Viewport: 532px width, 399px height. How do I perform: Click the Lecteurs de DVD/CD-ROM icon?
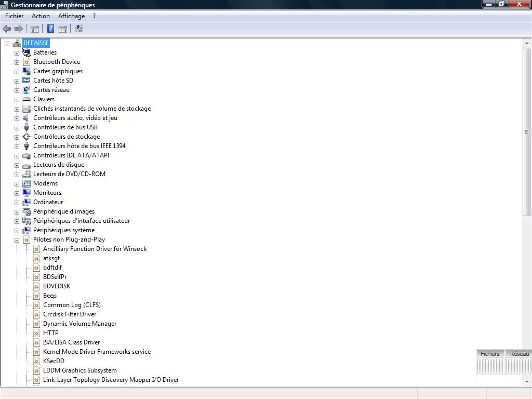tap(26, 174)
